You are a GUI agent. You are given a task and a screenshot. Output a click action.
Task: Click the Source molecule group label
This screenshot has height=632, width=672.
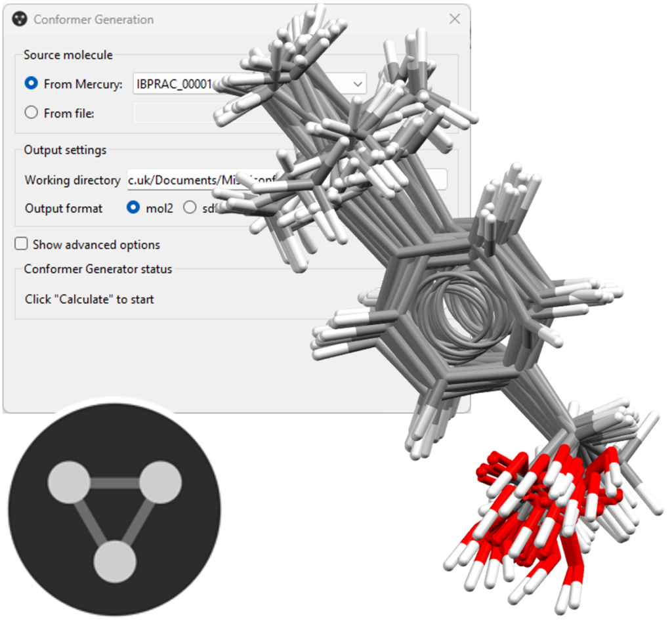click(x=68, y=55)
